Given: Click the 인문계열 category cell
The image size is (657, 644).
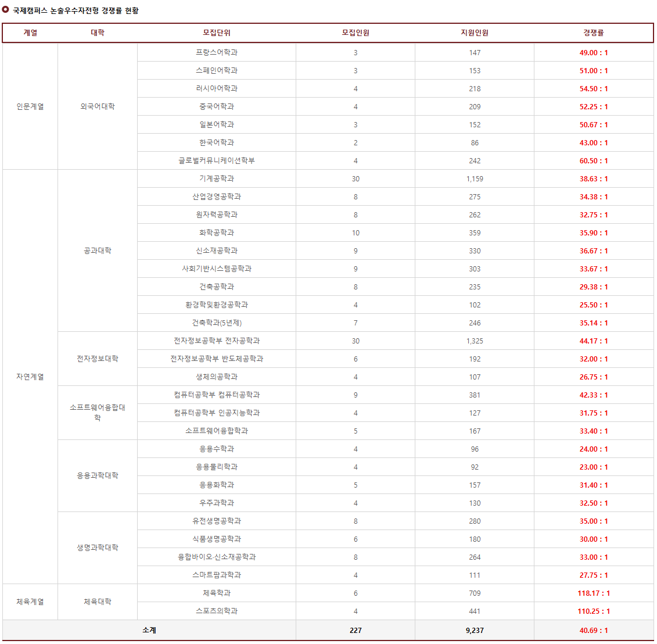Looking at the screenshot, I should point(30,106).
